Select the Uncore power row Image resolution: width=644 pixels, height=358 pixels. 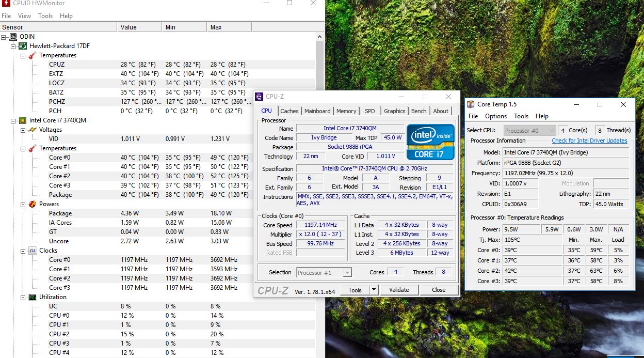[157, 241]
